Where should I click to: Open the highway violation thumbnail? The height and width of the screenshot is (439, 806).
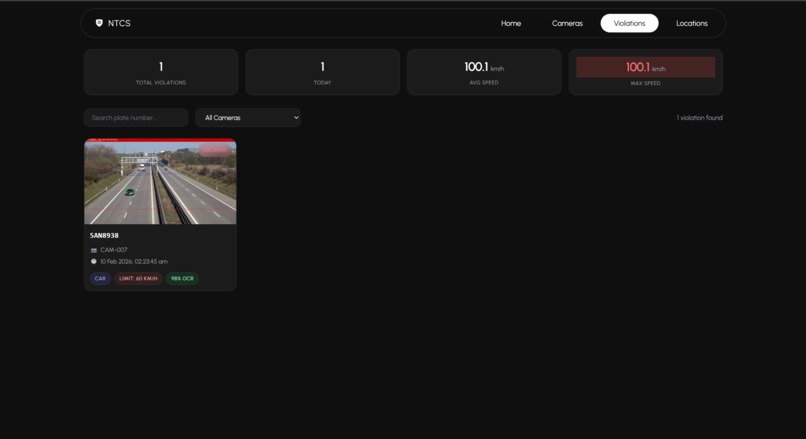coord(160,181)
